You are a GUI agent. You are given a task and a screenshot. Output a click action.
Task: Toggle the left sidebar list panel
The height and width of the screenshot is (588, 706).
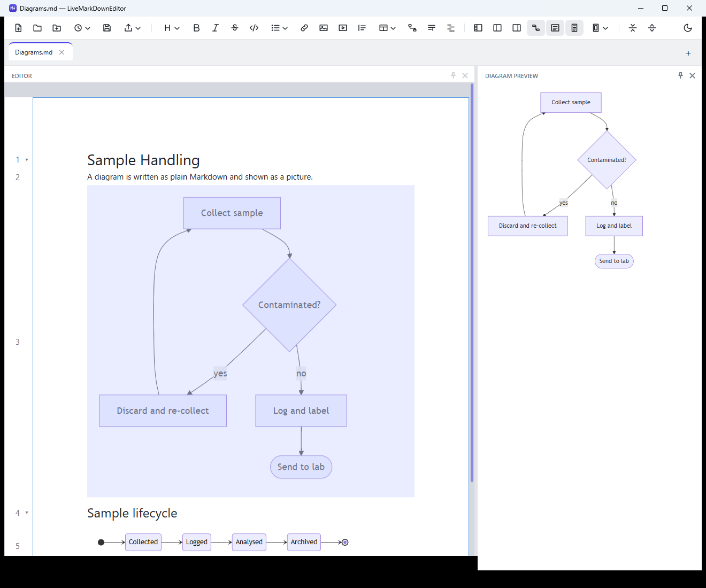(x=478, y=28)
